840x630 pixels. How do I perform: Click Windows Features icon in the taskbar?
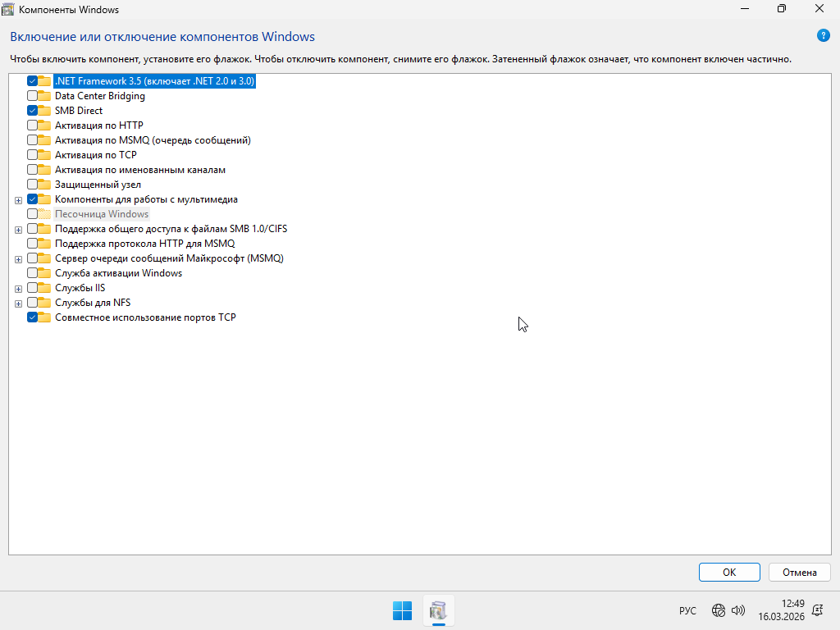(439, 610)
